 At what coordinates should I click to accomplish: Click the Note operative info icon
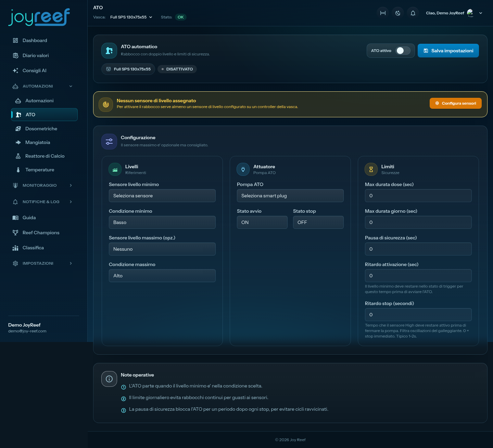point(109,379)
